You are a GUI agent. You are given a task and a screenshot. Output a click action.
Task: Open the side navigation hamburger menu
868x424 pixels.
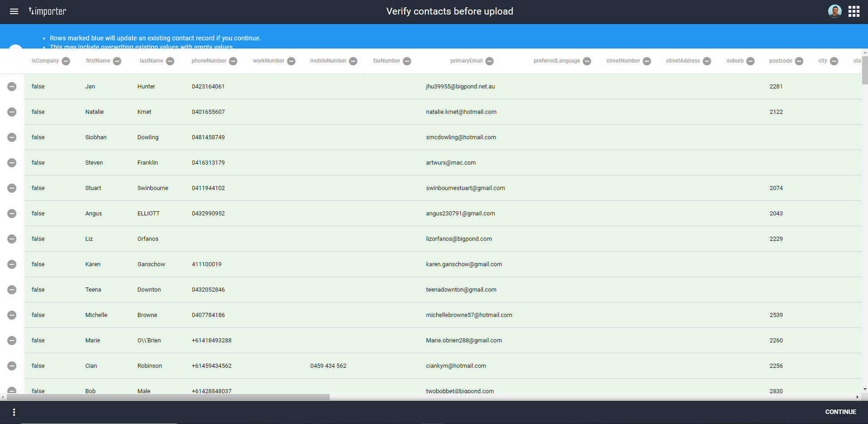(x=14, y=11)
